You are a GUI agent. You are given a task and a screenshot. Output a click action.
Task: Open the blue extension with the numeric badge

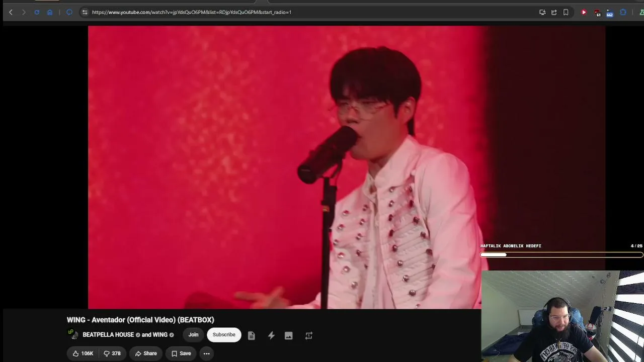(610, 13)
